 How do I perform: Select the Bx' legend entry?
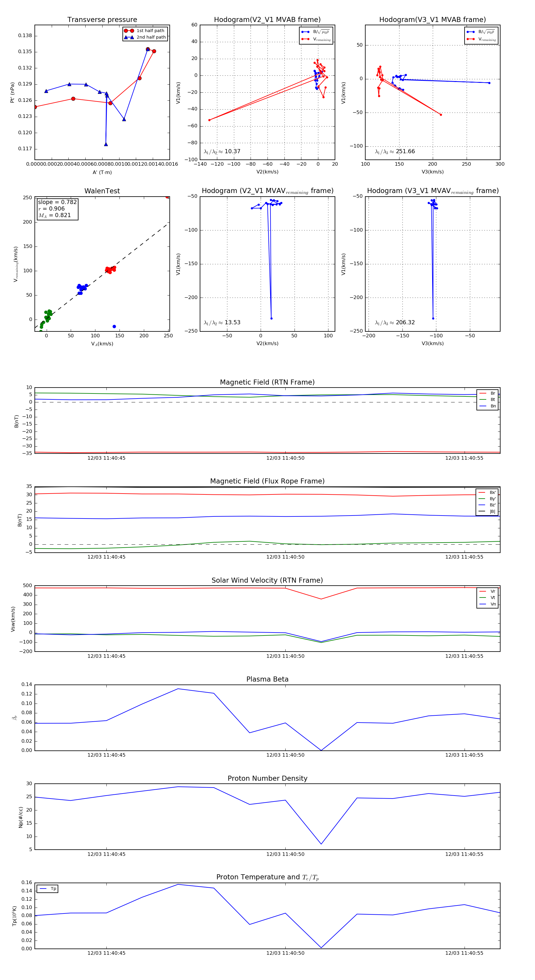click(487, 492)
